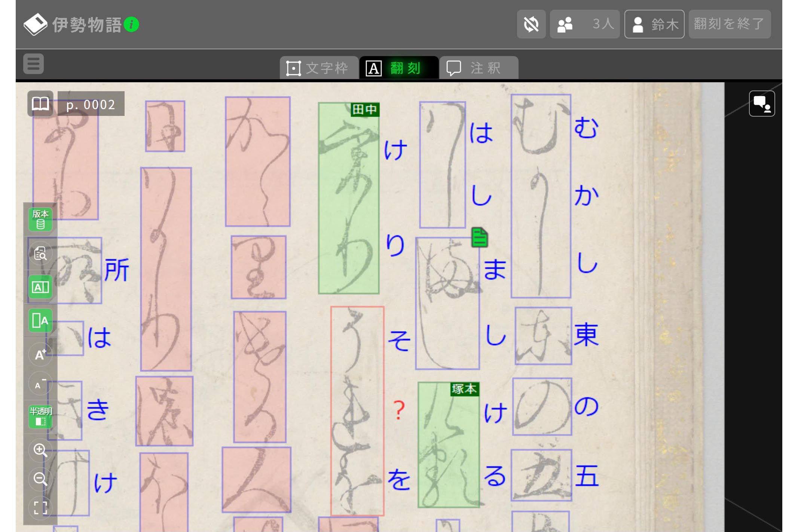Click the p. 0002 page label

(x=91, y=104)
